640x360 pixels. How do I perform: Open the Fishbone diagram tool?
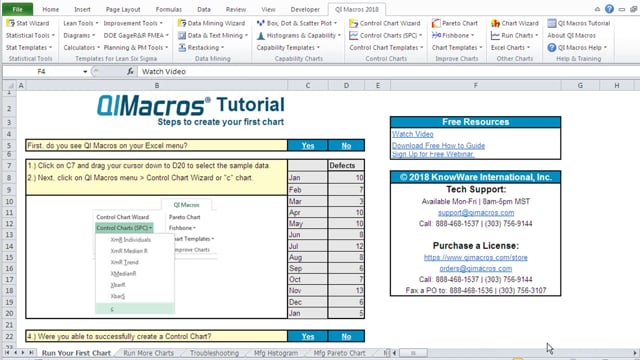click(x=453, y=36)
